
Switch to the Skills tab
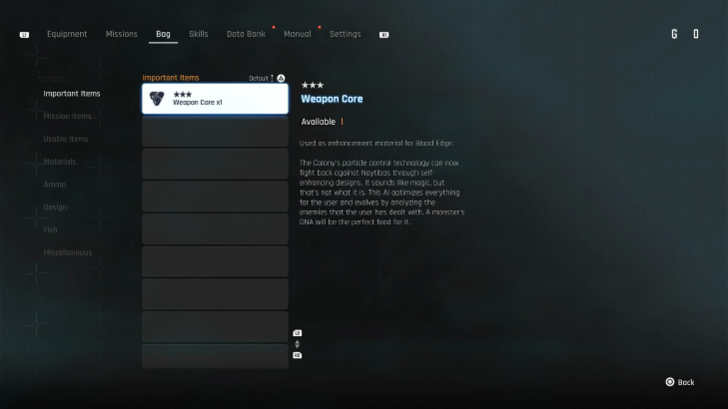tap(198, 34)
